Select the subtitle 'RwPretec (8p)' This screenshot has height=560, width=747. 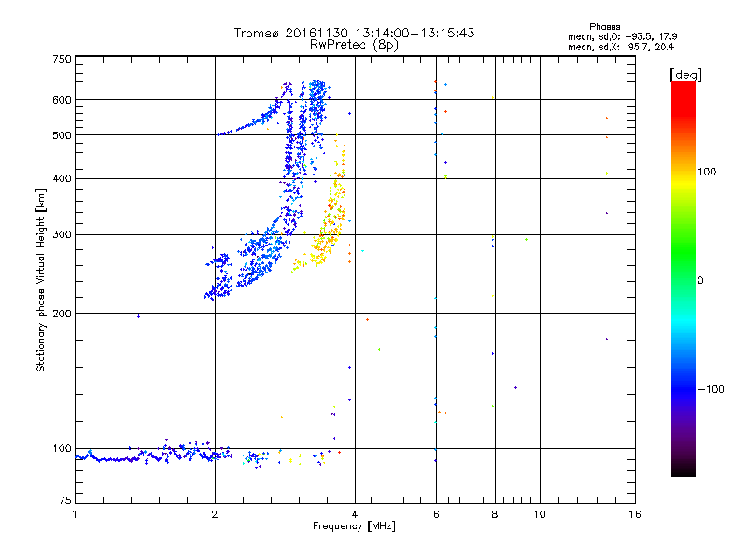click(x=354, y=45)
